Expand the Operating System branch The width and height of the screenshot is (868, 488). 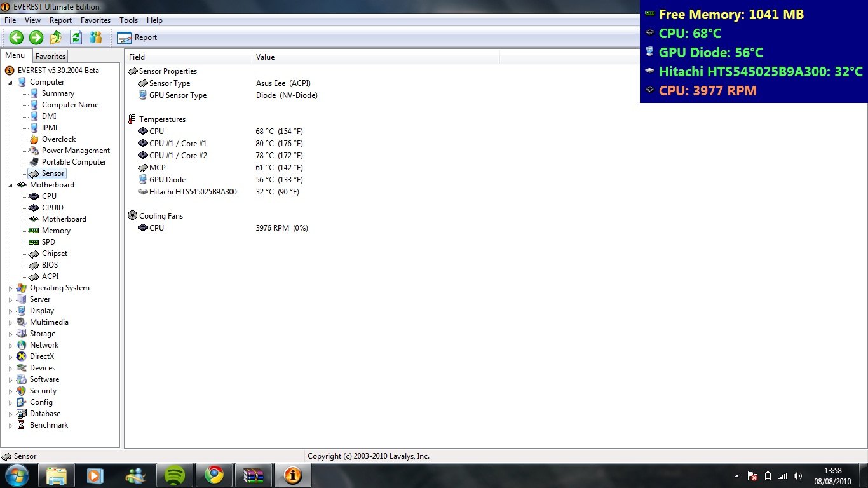pos(10,288)
